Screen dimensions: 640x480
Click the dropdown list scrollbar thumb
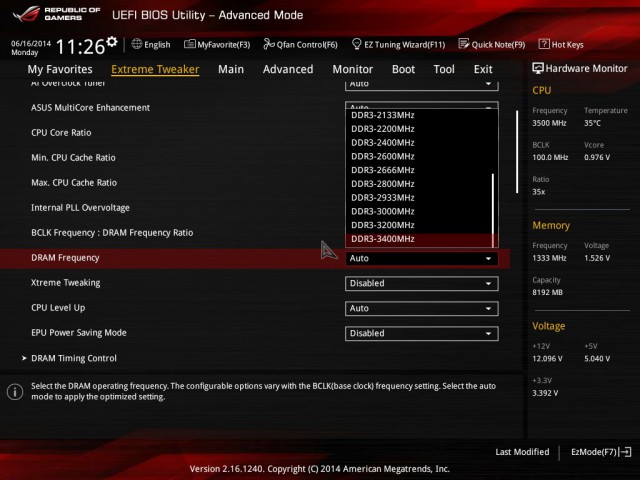(493, 210)
